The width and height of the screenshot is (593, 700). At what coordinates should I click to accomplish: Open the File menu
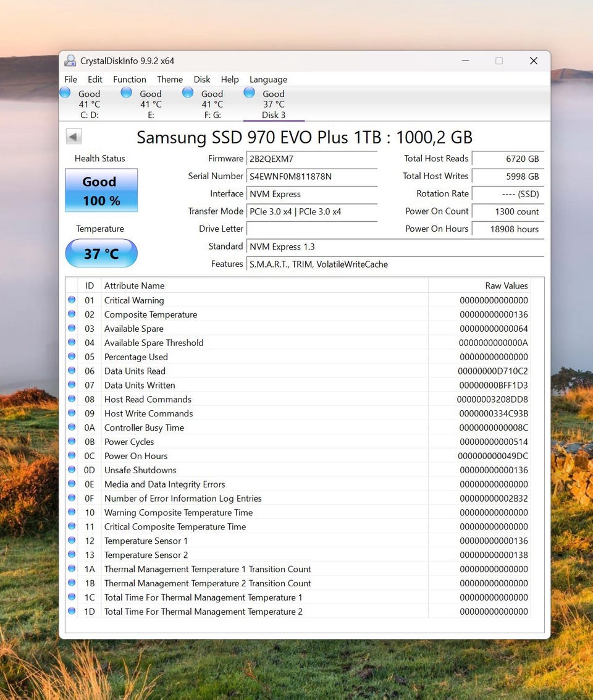click(x=70, y=80)
